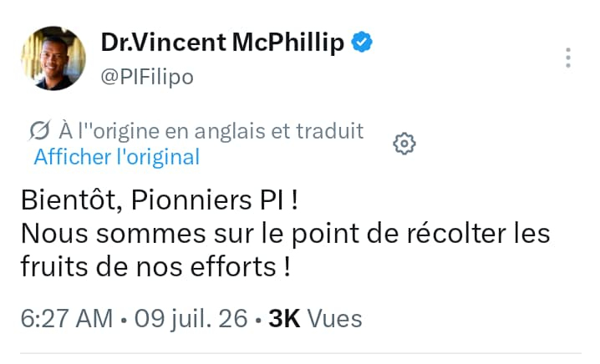Click the translation indicator icon
Viewport: 600px width, 364px height.
click(x=39, y=131)
